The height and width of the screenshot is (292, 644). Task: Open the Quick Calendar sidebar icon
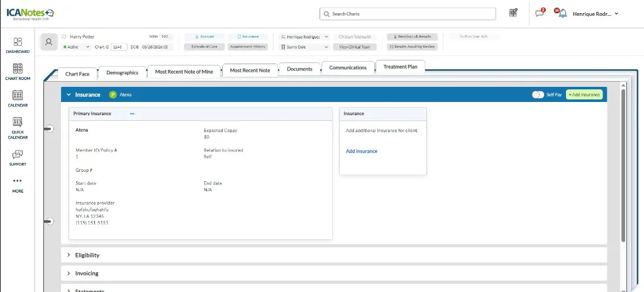click(x=18, y=128)
